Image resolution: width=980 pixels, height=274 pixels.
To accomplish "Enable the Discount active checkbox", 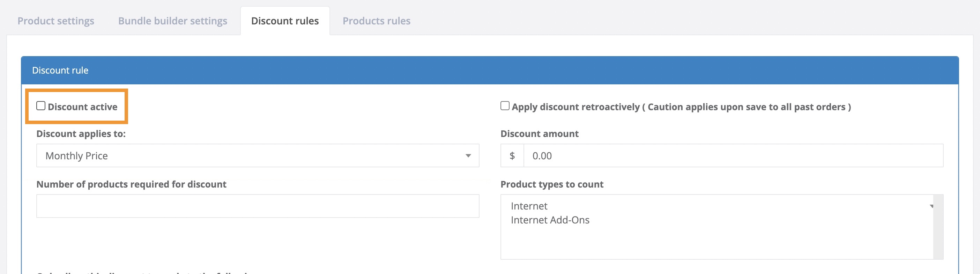I will [x=41, y=106].
